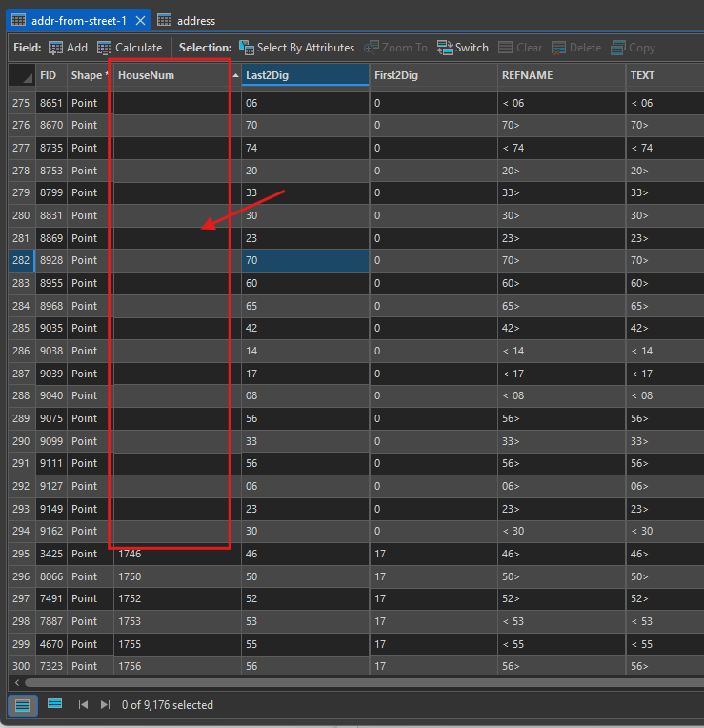Image resolution: width=704 pixels, height=728 pixels.
Task: Open Select By Attributes
Action: point(296,48)
